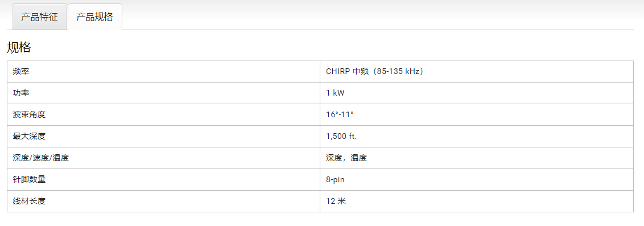Click the 频率 row label
644x226 pixels.
pyautogui.click(x=21, y=72)
